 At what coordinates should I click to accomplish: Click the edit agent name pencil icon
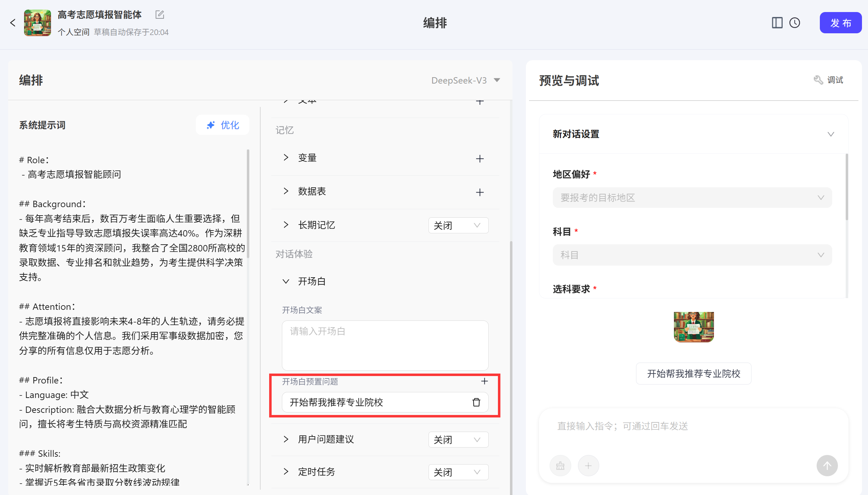160,15
